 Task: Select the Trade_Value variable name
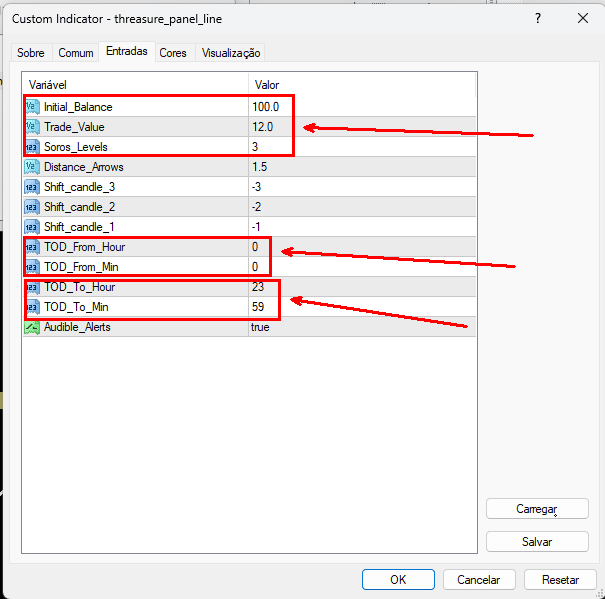[x=74, y=127]
